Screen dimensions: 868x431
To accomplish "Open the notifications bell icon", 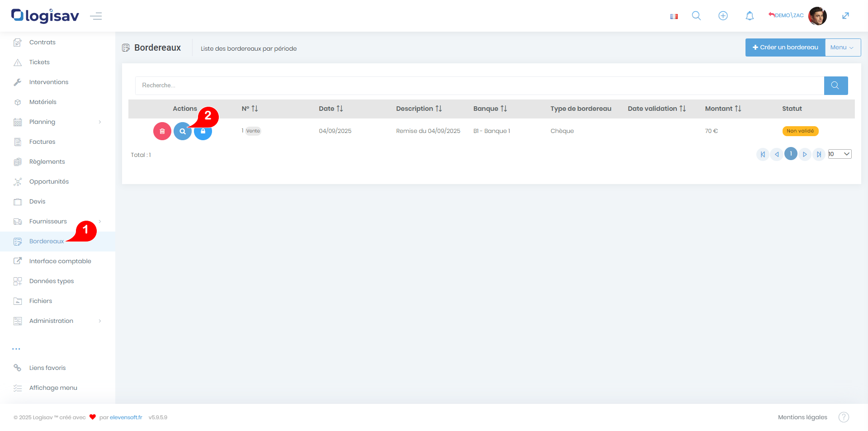I will [x=750, y=16].
